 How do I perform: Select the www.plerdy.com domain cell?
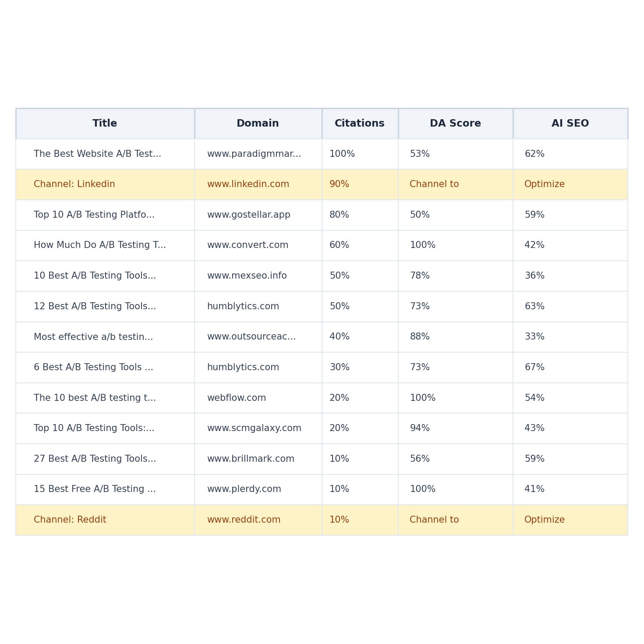pos(244,489)
